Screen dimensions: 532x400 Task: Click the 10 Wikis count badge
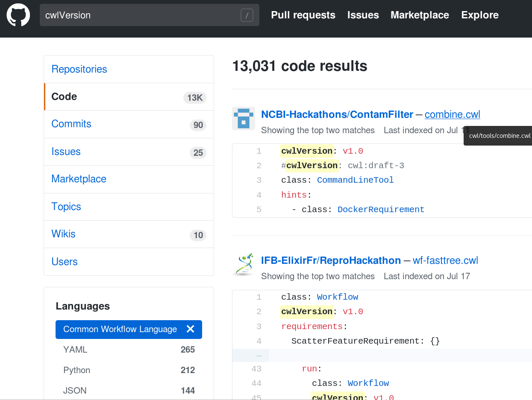198,235
